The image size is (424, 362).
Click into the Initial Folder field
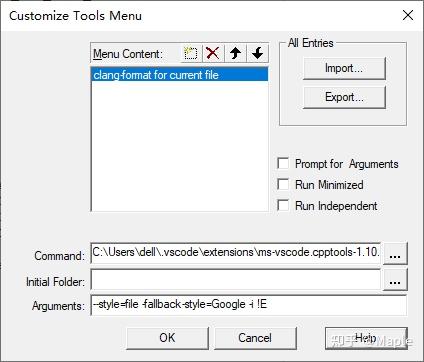pos(236,280)
